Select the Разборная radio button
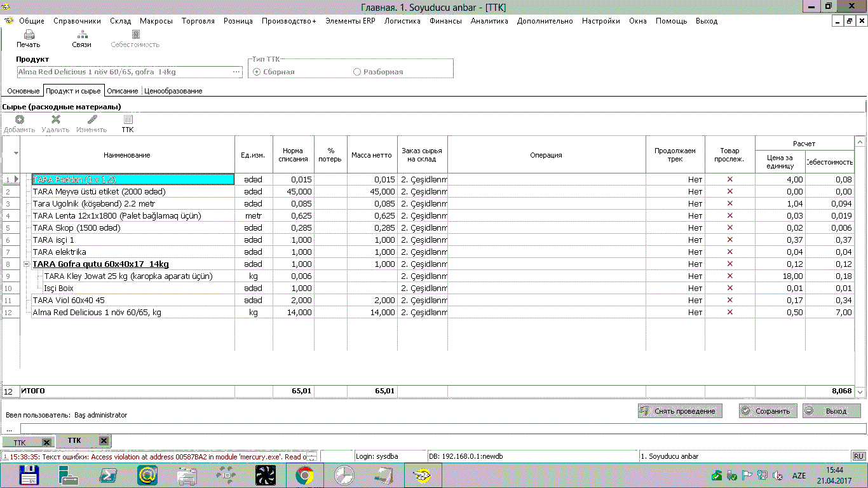Screen dimensions: 868x488 (357, 72)
